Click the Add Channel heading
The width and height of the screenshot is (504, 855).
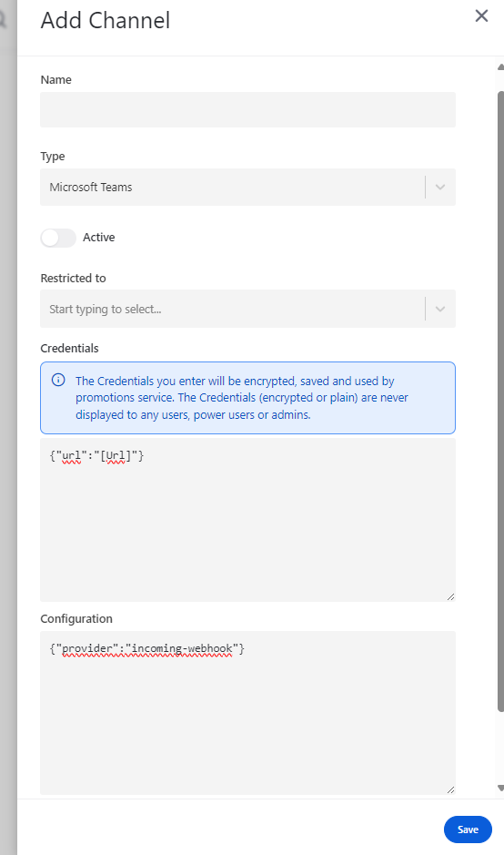click(106, 21)
